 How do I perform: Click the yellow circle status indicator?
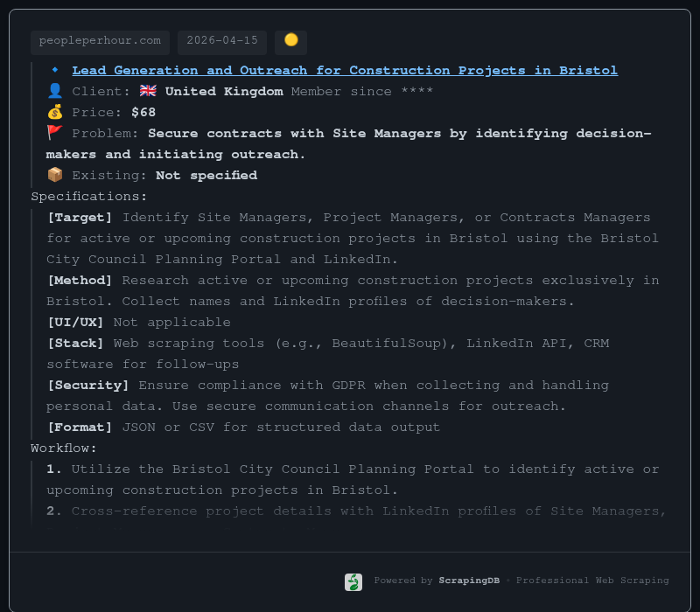[290, 40]
